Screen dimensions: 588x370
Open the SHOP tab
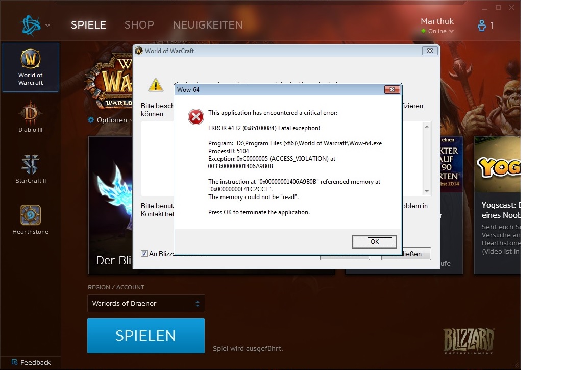pos(139,24)
